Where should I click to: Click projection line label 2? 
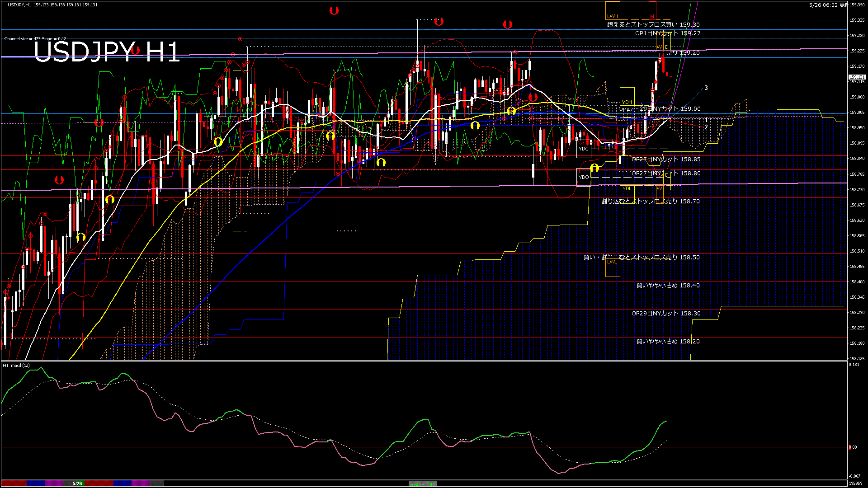click(706, 127)
